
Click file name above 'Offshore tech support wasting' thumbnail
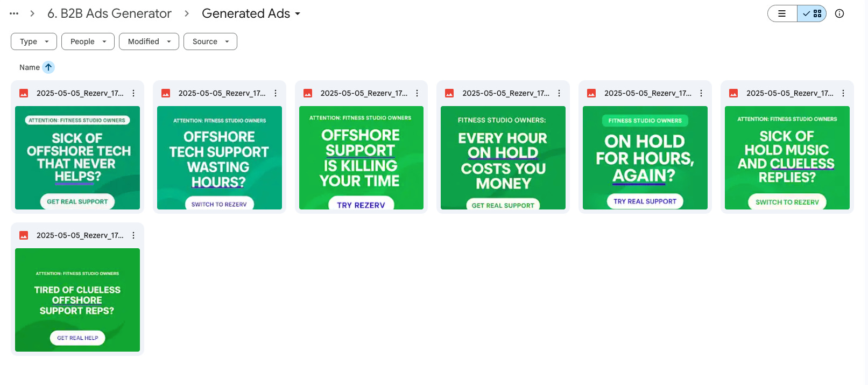click(222, 93)
